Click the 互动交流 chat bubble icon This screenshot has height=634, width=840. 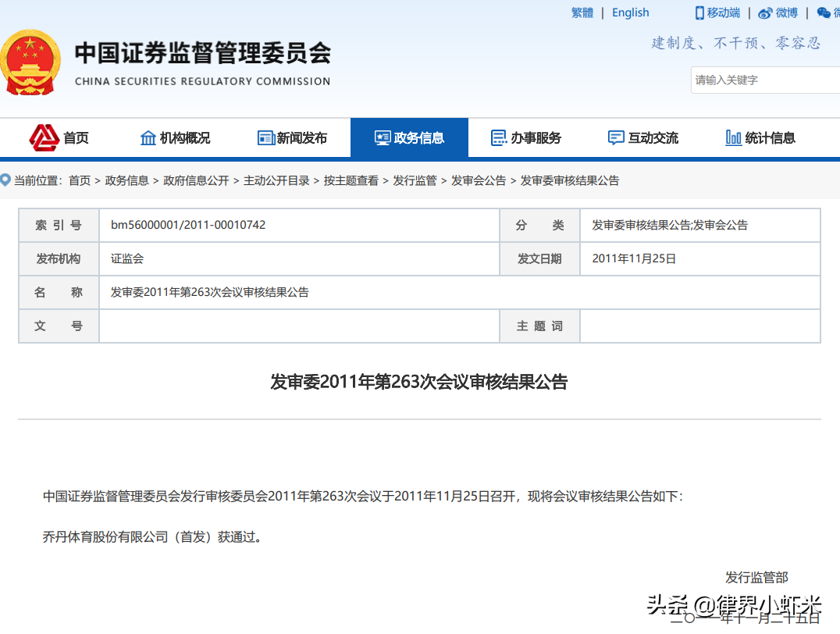[614, 137]
